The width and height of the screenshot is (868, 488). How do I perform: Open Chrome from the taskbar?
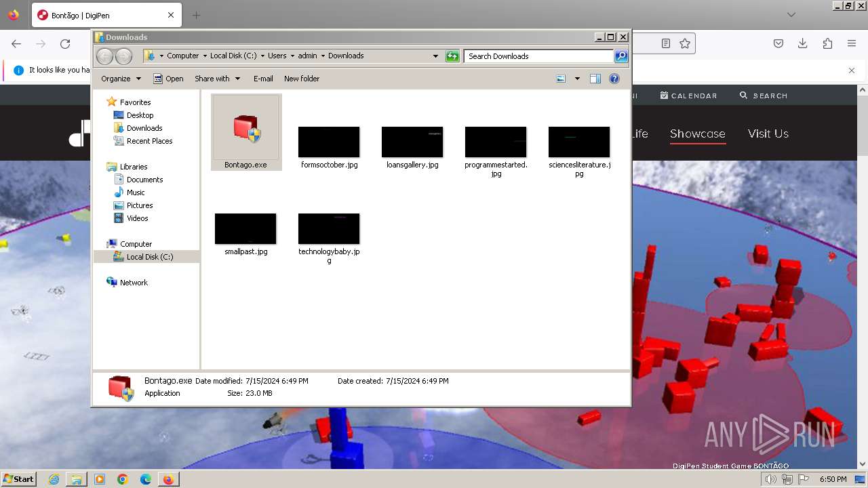tap(122, 479)
